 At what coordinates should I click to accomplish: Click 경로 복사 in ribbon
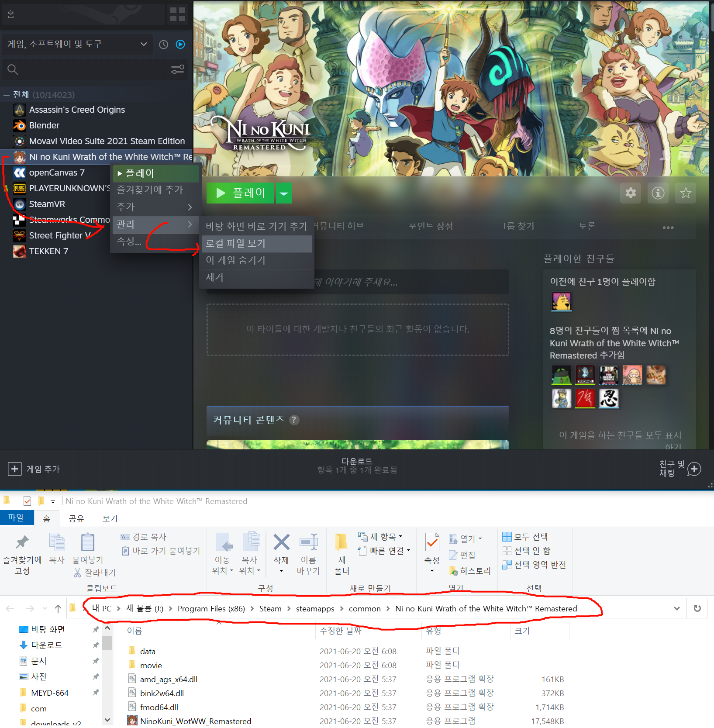(x=144, y=537)
